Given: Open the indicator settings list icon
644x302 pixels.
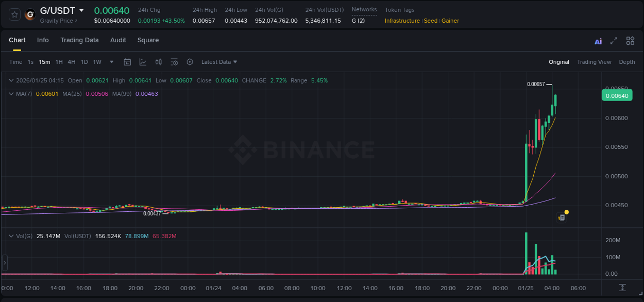Looking at the screenshot, I should [x=174, y=62].
